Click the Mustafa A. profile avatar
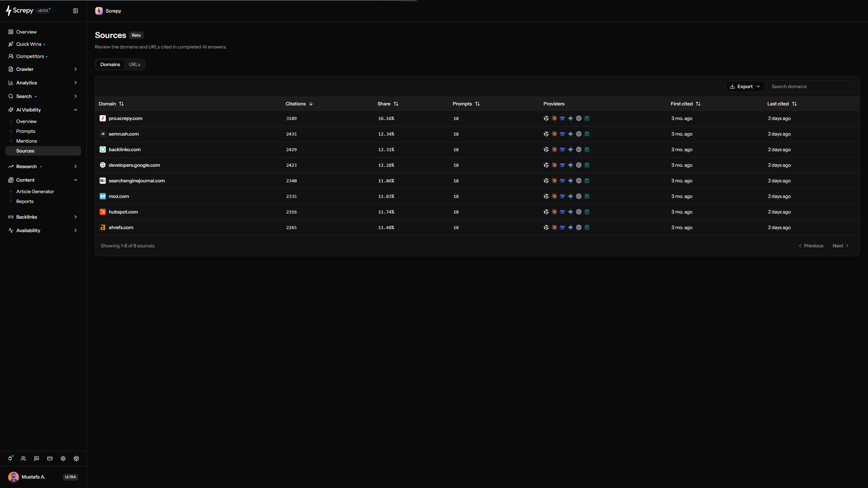868x488 pixels. (x=14, y=477)
